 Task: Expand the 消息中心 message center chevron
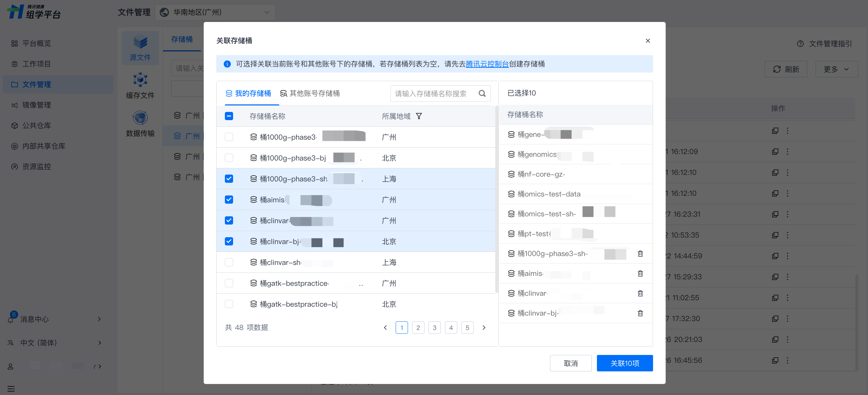[x=99, y=319]
